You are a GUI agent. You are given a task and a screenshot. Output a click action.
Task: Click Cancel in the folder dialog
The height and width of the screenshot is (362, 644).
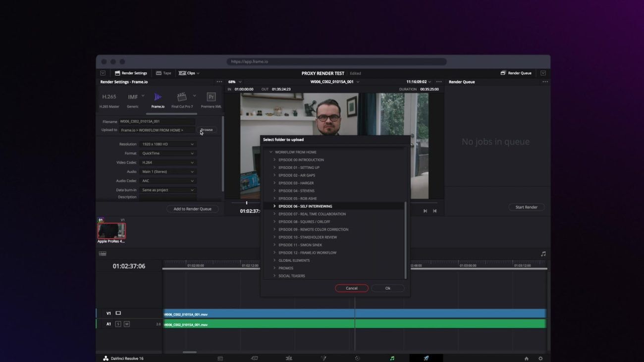pos(351,288)
